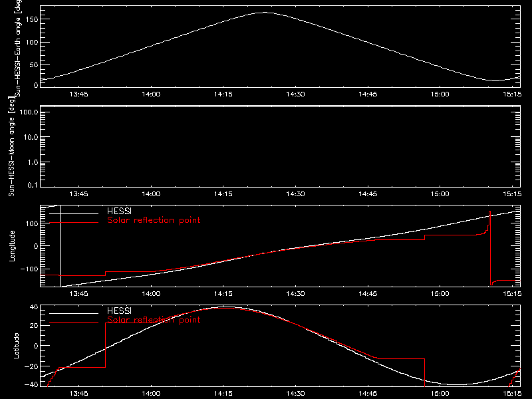Click 14:45 time label under Earth angle plot
The width and height of the screenshot is (532, 399).
click(368, 94)
